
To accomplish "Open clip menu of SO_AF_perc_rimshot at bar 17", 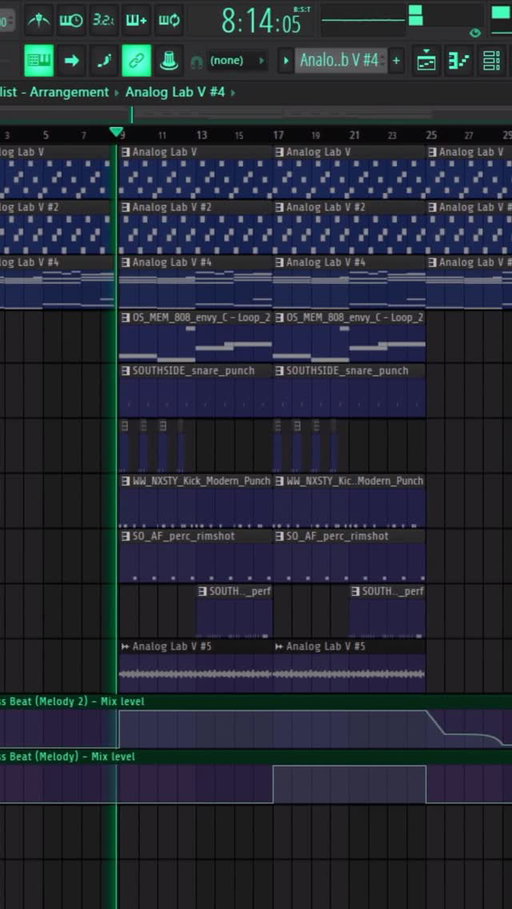I will [x=279, y=536].
